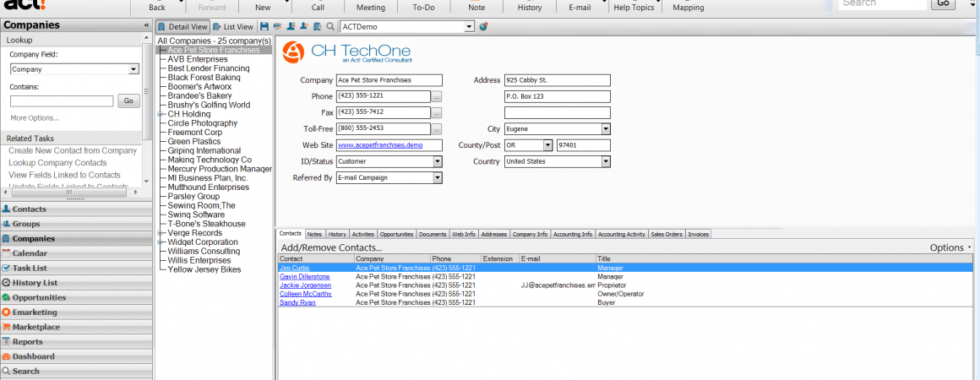Click the To-Do toolbar button
Screen dimensions: 980x380
point(424,7)
